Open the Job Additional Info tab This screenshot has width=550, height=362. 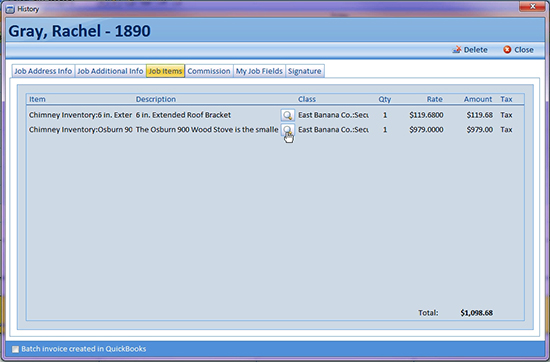click(110, 71)
